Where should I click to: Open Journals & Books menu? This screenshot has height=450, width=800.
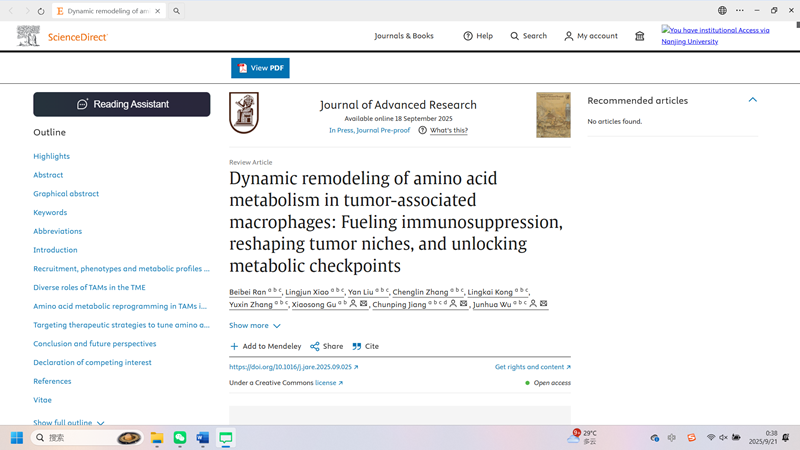404,36
